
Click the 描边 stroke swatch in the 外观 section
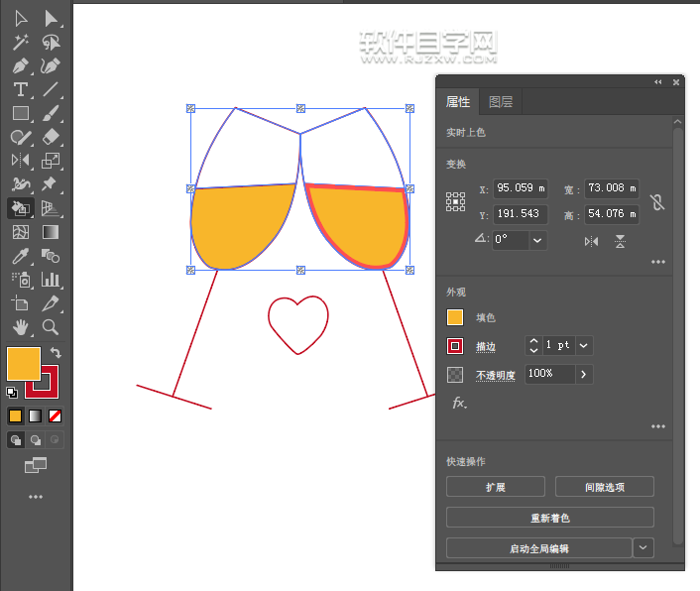click(x=455, y=346)
